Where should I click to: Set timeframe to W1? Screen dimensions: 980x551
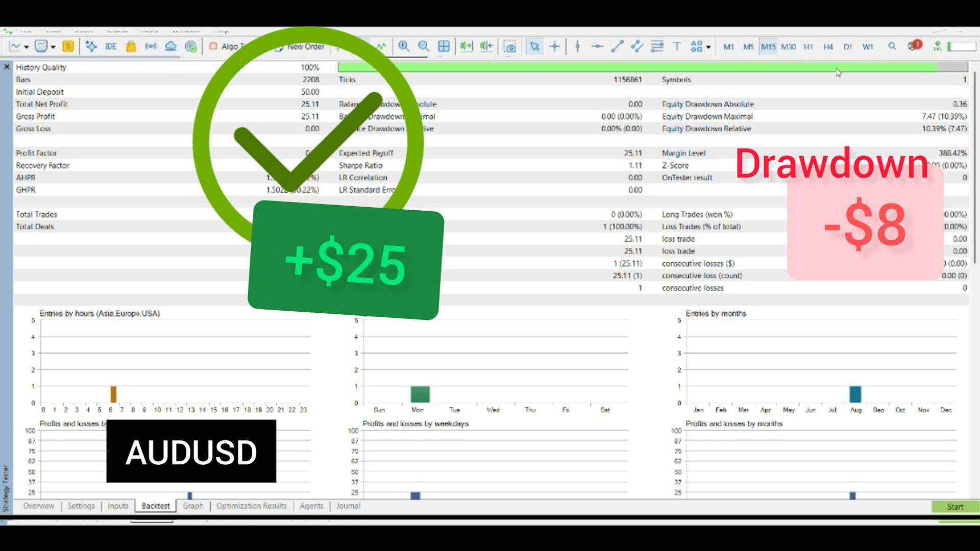coord(868,46)
